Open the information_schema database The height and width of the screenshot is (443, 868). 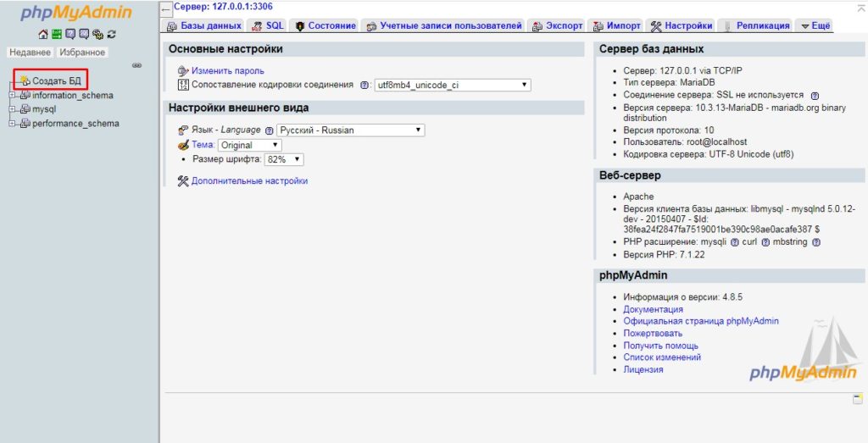coord(73,95)
